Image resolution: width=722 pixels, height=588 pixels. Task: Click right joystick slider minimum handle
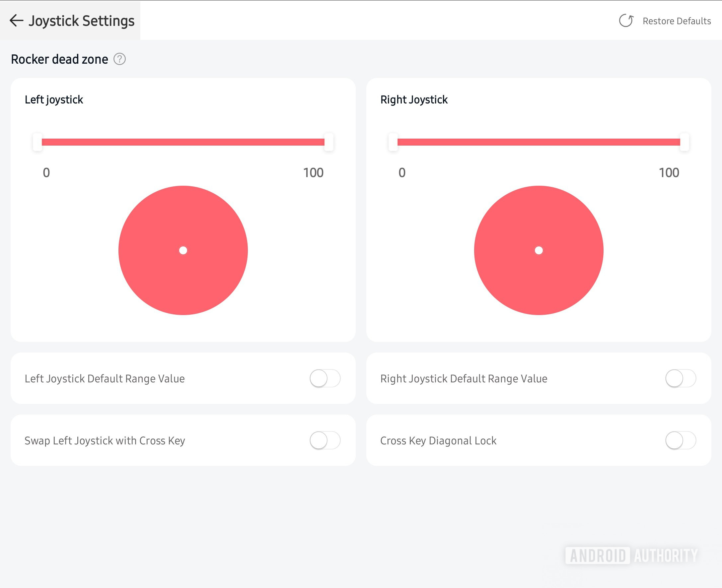tap(393, 142)
